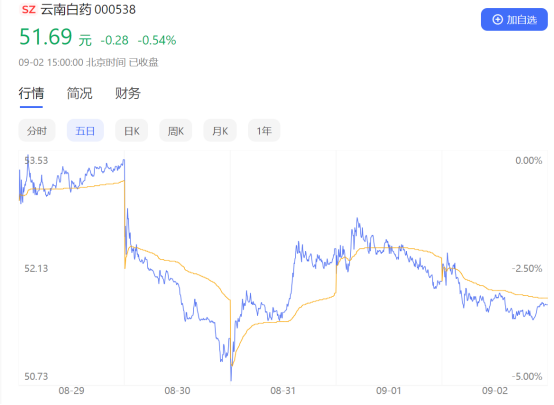Select the 五日 chart period
The width and height of the screenshot is (554, 405).
(85, 131)
